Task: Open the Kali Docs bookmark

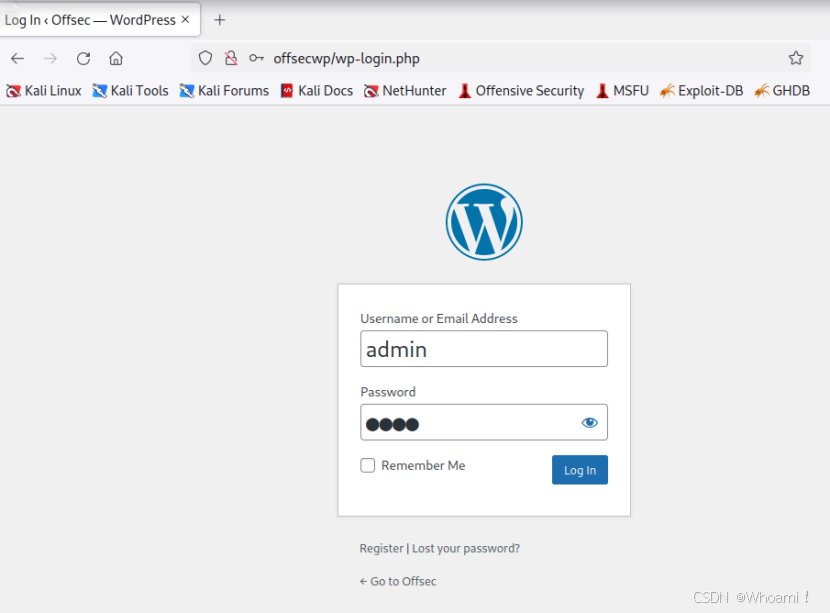Action: [317, 91]
